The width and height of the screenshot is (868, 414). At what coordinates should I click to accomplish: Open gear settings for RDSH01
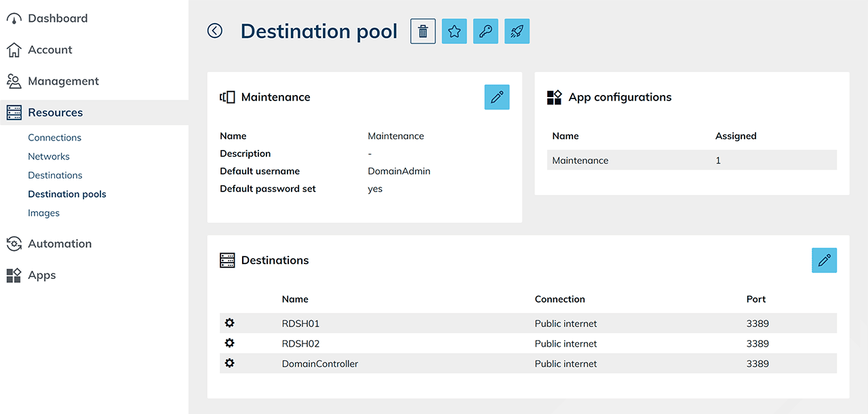pos(230,323)
